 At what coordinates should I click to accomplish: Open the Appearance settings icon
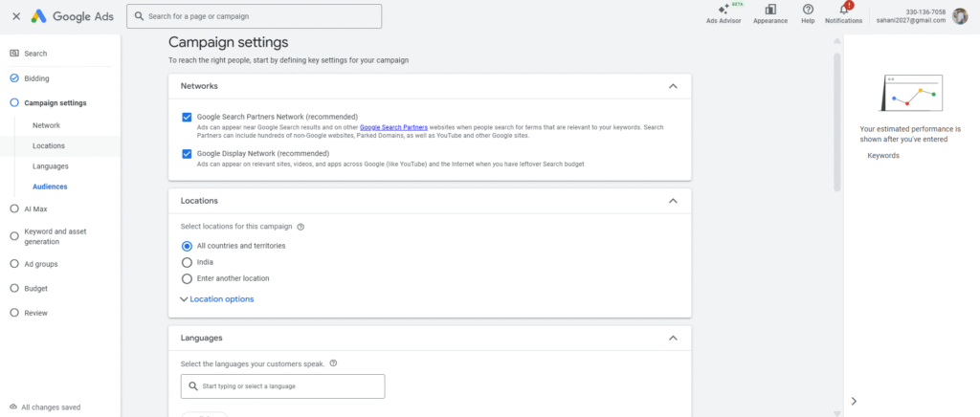click(x=769, y=11)
